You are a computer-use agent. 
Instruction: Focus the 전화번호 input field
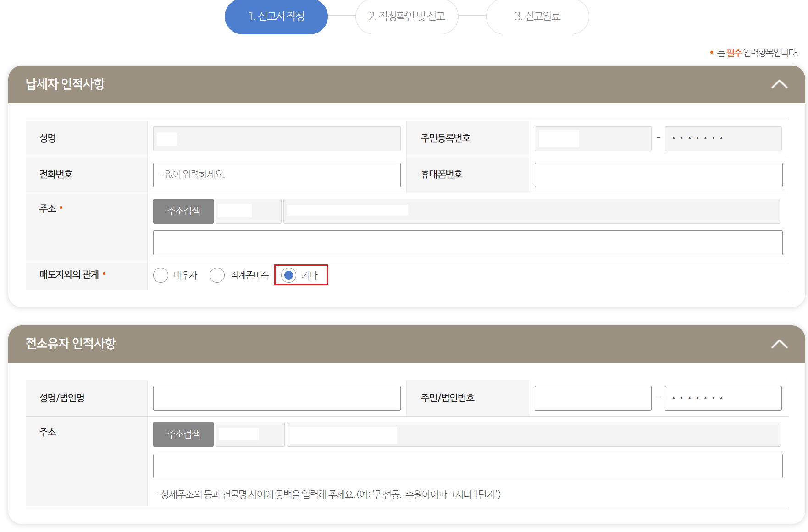click(x=277, y=175)
